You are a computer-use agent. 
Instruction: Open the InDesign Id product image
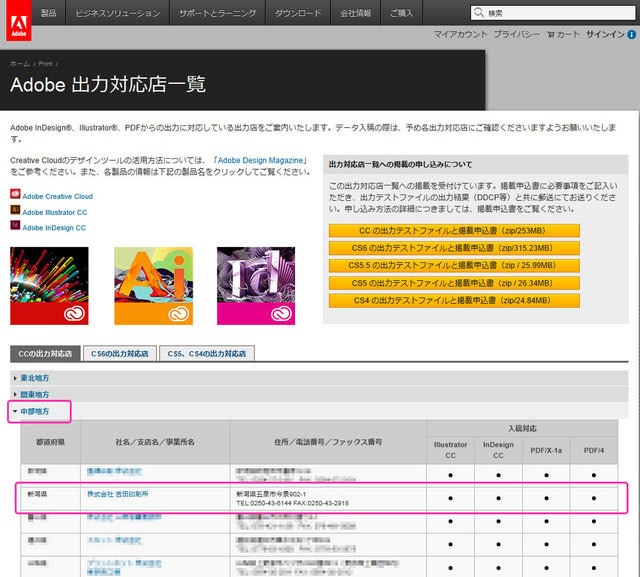(256, 286)
